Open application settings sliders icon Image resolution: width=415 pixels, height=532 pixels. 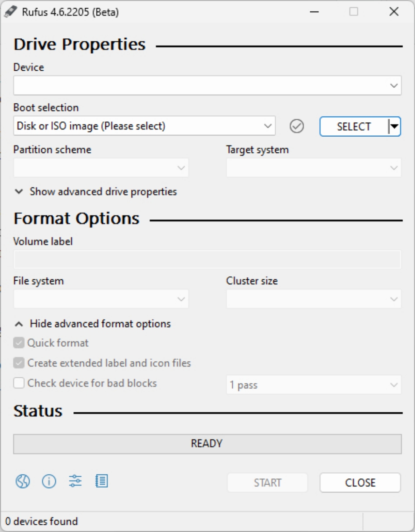click(75, 481)
